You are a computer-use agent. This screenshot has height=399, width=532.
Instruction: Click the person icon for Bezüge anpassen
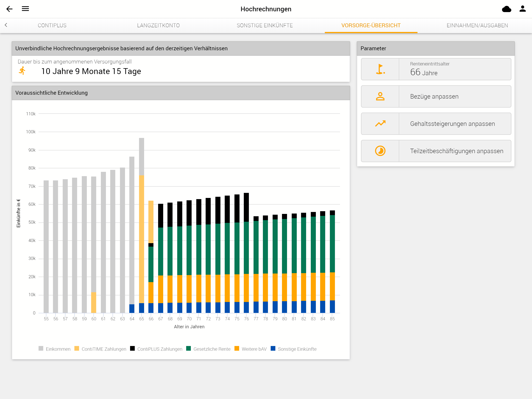point(380,96)
